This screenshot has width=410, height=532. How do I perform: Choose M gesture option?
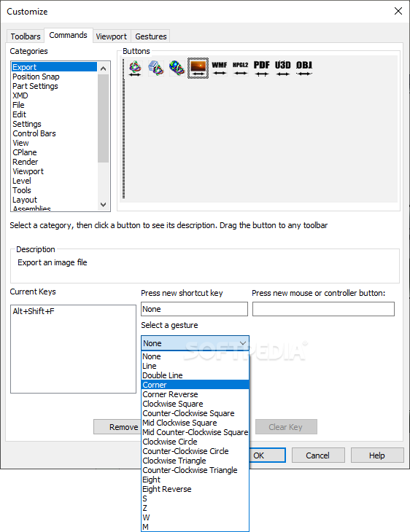click(195, 527)
